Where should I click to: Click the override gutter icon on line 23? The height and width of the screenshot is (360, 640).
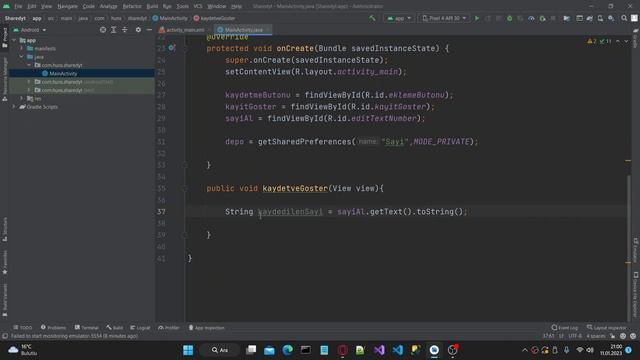click(x=172, y=48)
